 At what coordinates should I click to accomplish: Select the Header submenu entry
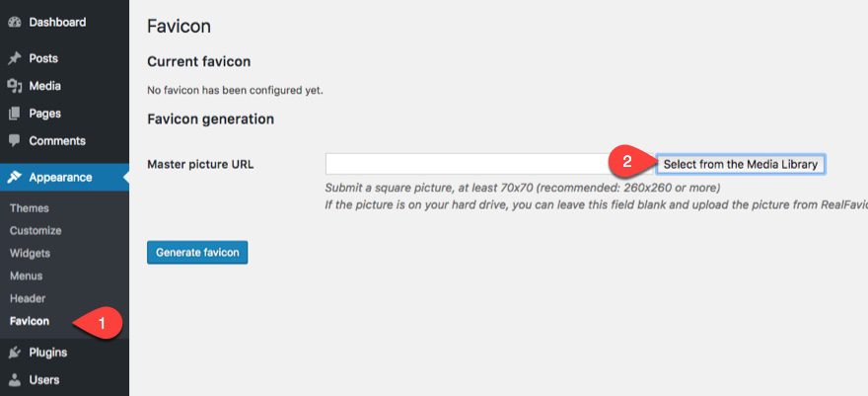28,298
